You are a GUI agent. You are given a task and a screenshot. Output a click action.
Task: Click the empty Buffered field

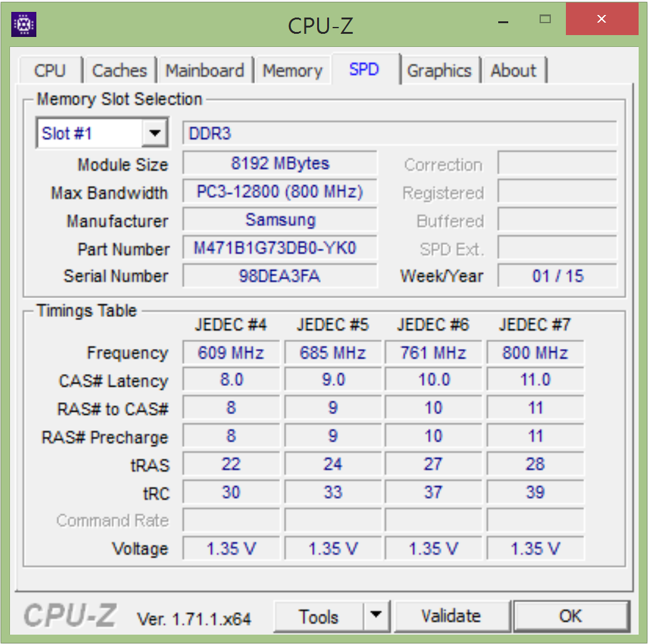click(558, 219)
